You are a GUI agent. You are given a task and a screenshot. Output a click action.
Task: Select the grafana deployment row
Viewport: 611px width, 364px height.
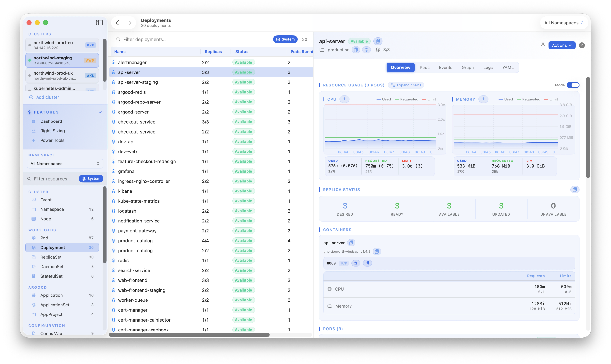(x=211, y=171)
